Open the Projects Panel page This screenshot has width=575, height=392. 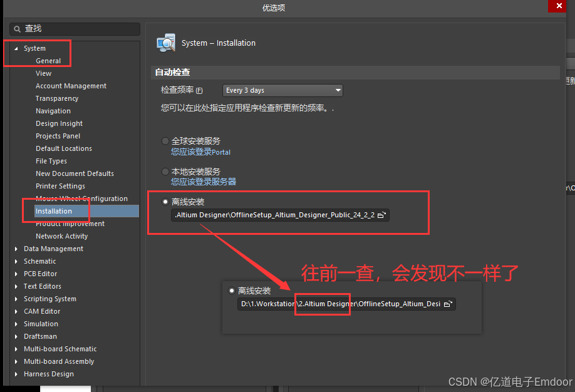(x=58, y=136)
